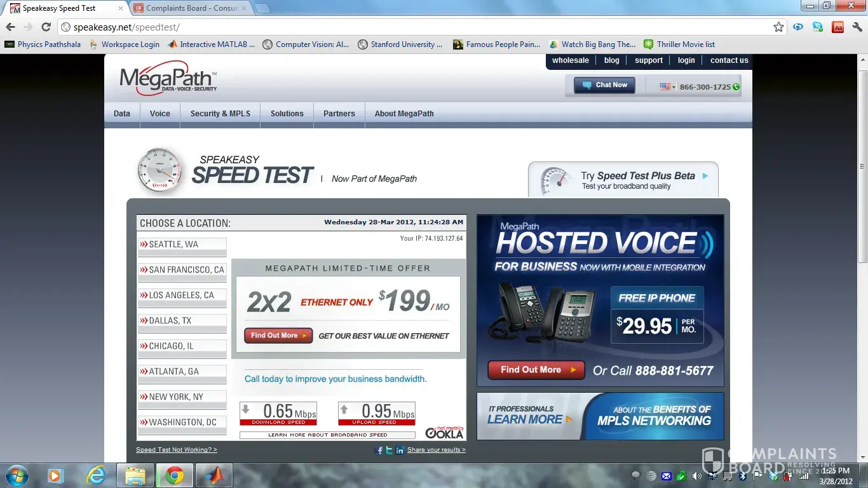Close the Complaints Board tab
Viewport: 868px width, 488px height.
(x=245, y=8)
